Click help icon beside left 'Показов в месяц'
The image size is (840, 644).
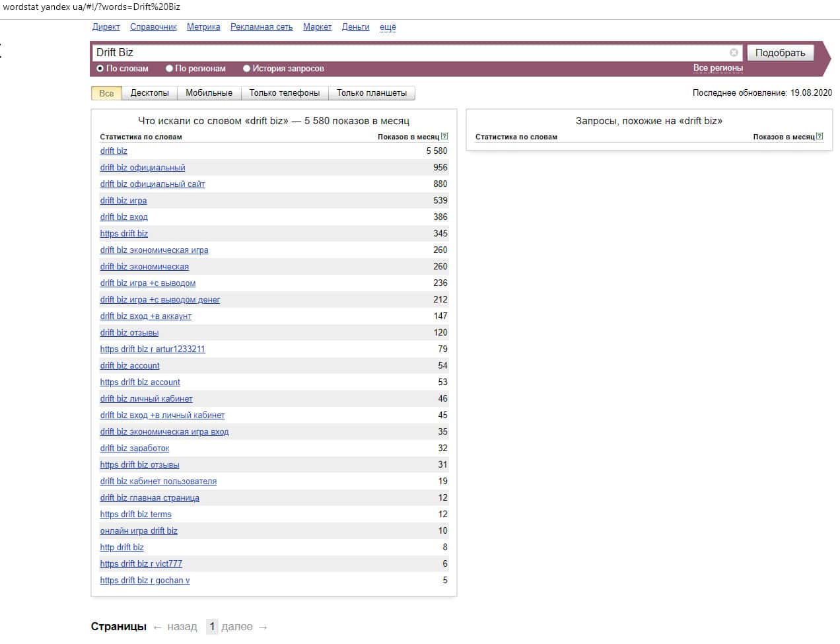point(444,137)
